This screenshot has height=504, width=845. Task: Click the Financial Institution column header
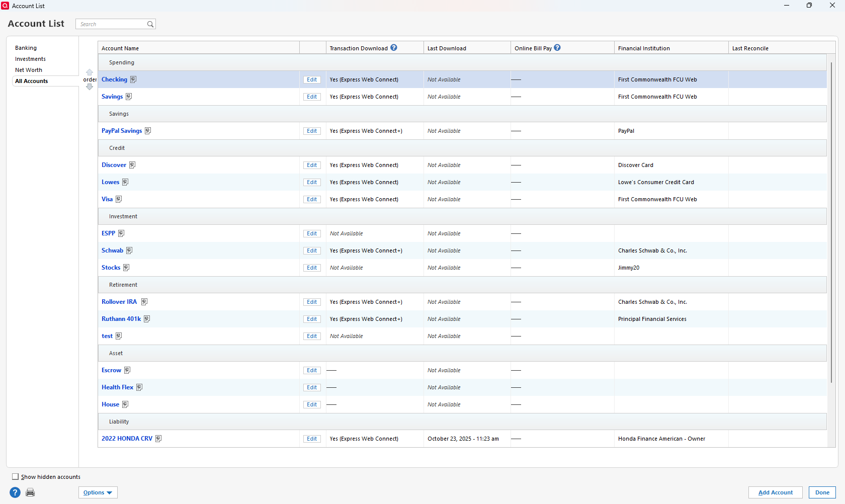click(671, 48)
